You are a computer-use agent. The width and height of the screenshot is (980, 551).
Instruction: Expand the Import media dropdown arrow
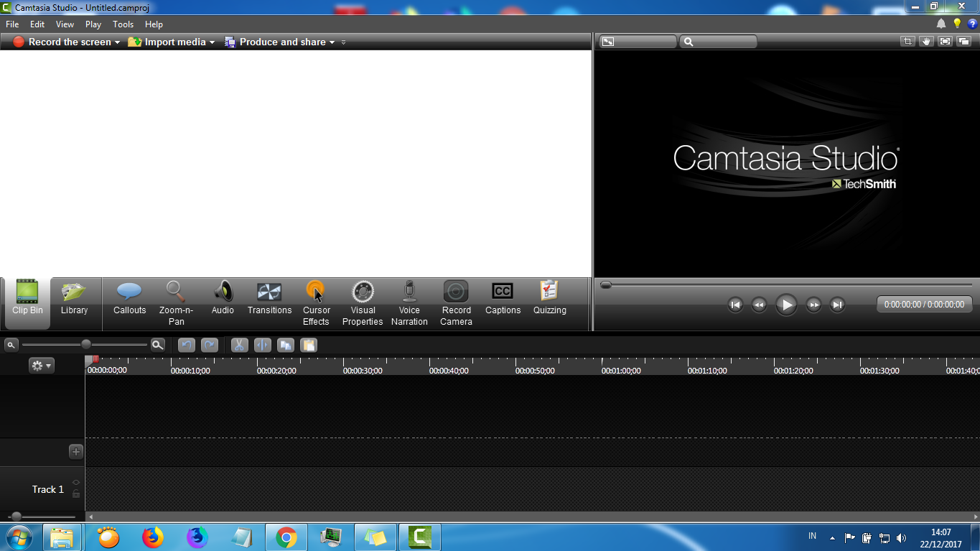(212, 42)
